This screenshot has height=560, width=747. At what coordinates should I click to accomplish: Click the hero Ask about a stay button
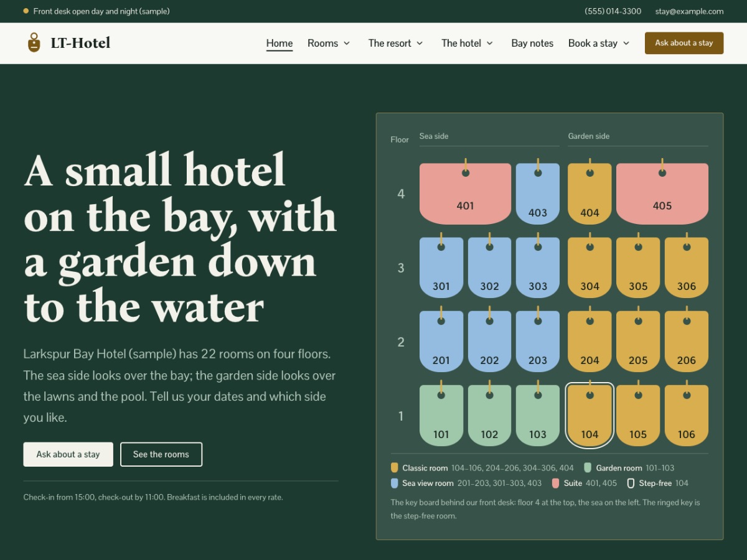(x=68, y=454)
